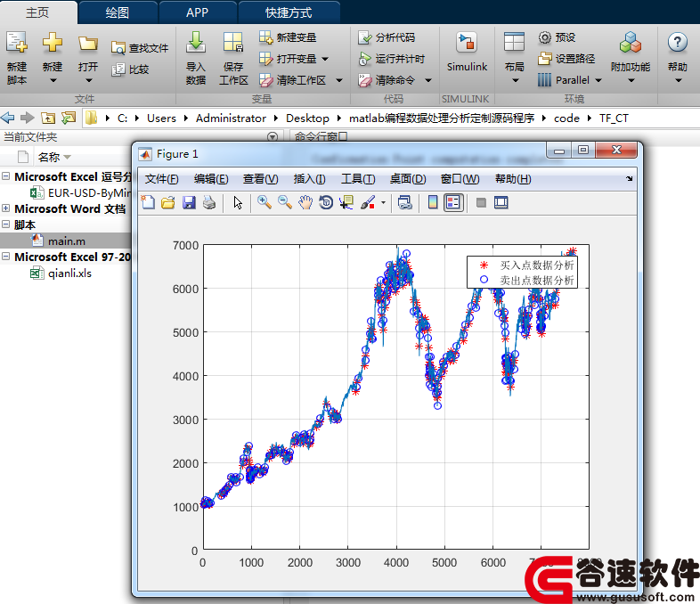Open the Parallel dropdown
This screenshot has width=700, height=604.
click(598, 80)
